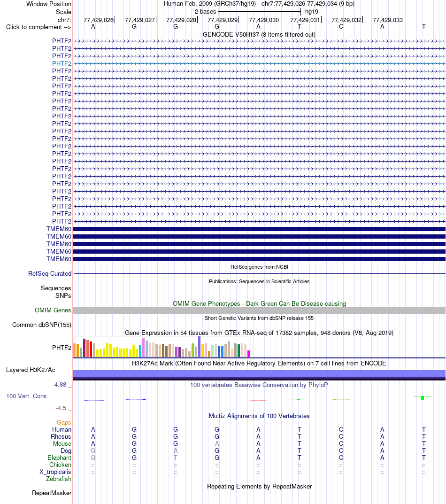
Task: Click the Human alignment row label
Action: pos(62,430)
